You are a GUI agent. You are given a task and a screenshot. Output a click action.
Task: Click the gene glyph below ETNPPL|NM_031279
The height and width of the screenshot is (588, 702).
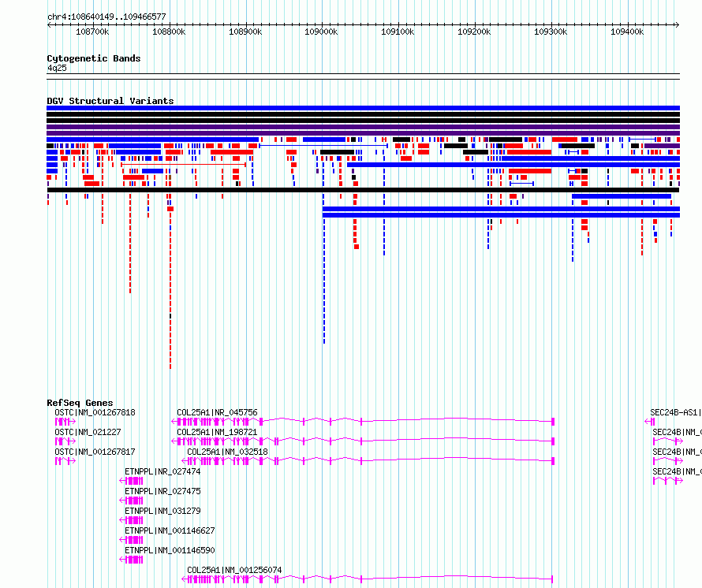(x=131, y=520)
